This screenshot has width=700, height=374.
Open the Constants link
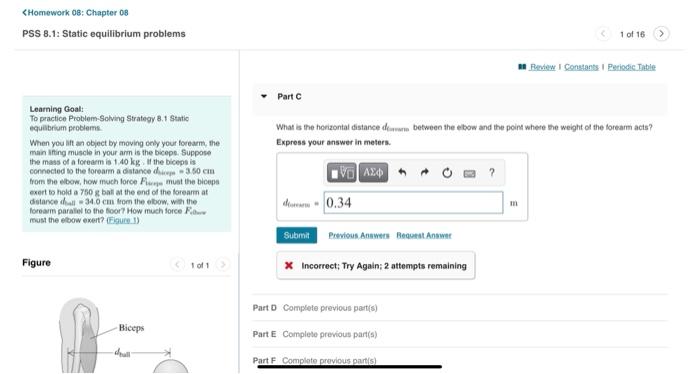click(581, 67)
